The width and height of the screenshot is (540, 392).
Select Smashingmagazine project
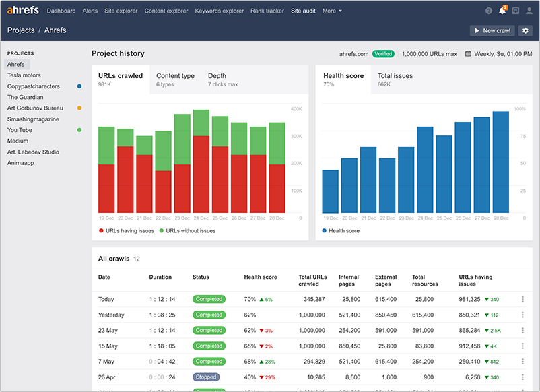tap(33, 119)
